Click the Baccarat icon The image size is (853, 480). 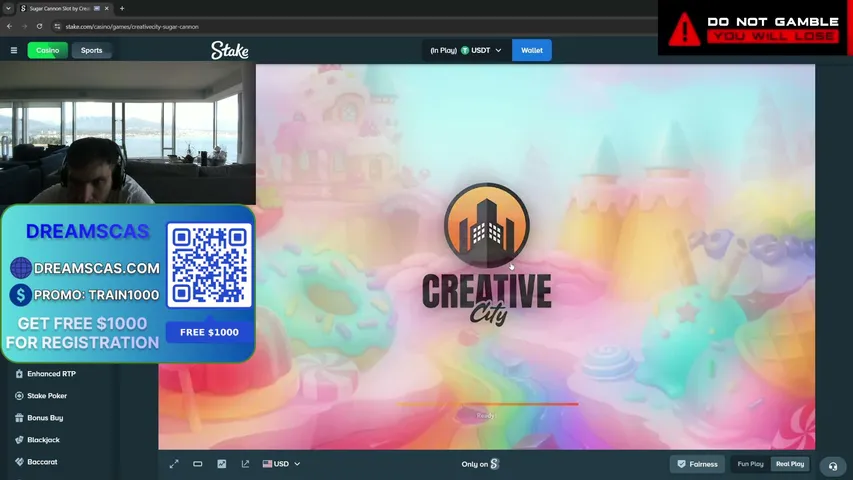tap(19, 462)
